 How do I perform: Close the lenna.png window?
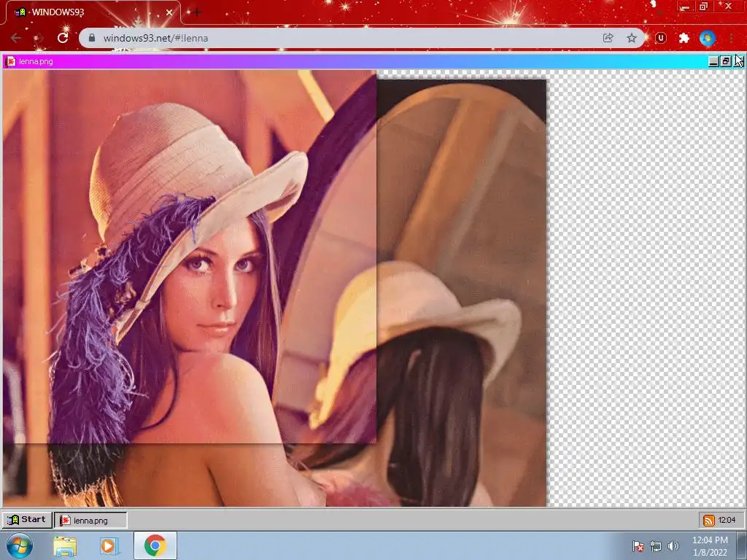738,61
